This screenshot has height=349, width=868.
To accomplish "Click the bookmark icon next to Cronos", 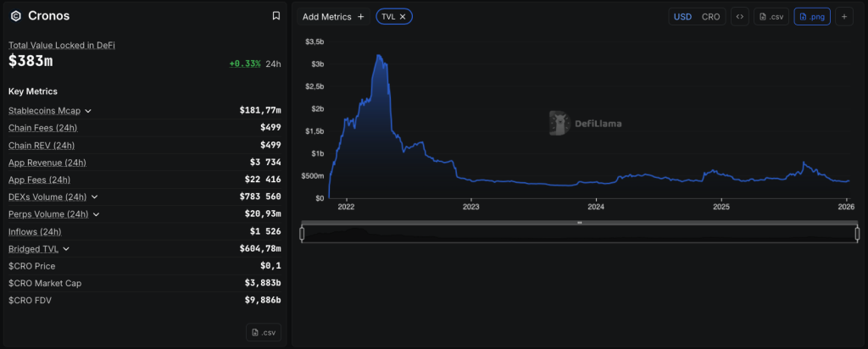I will click(275, 15).
